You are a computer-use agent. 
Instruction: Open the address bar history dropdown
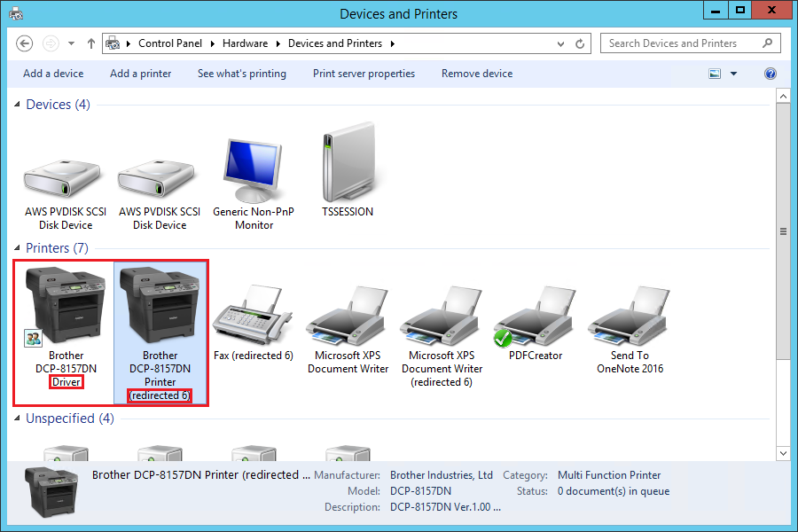[560, 43]
